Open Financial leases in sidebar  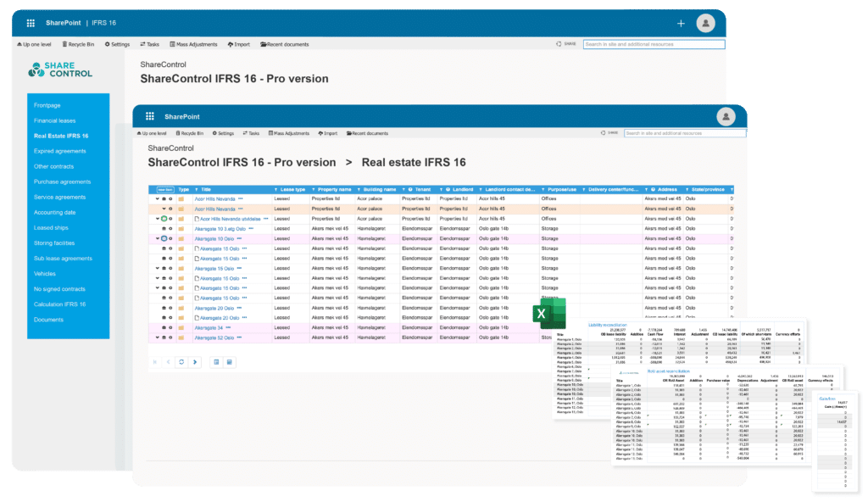tap(54, 120)
